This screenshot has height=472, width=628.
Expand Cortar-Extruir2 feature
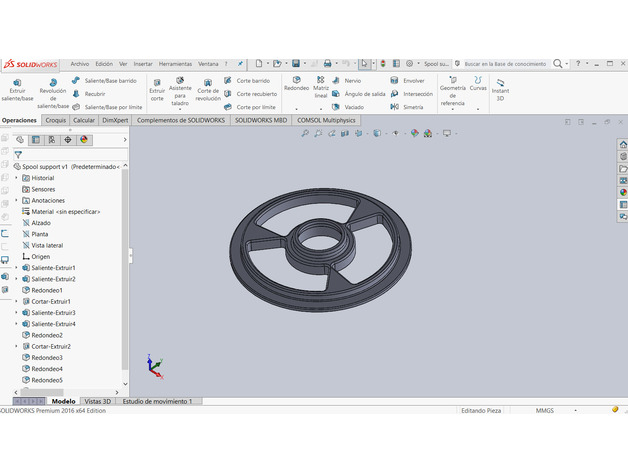click(16, 346)
